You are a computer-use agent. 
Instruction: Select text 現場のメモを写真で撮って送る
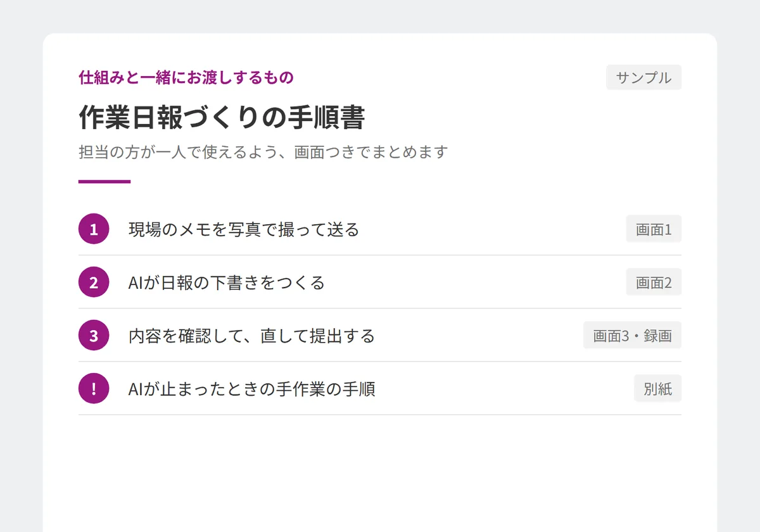pyautogui.click(x=244, y=229)
